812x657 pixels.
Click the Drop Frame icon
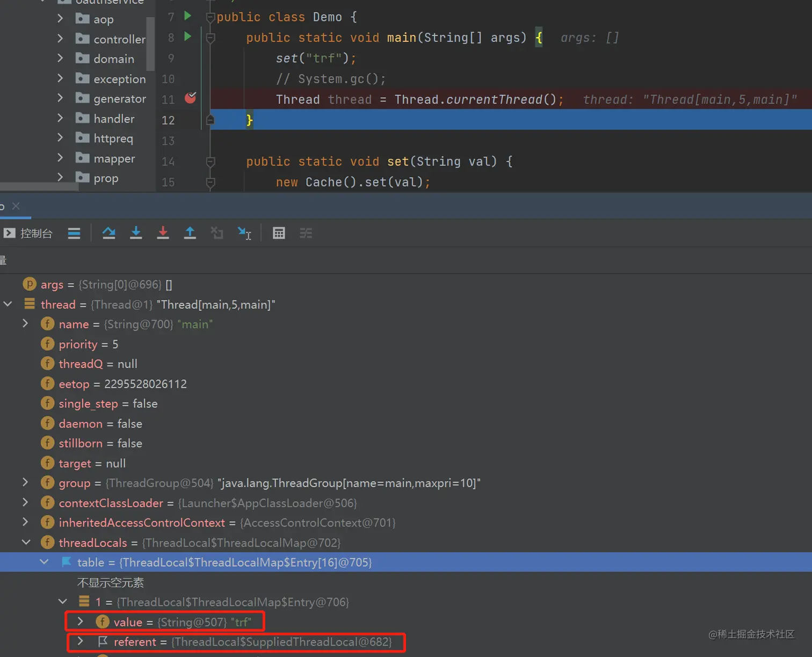point(217,233)
